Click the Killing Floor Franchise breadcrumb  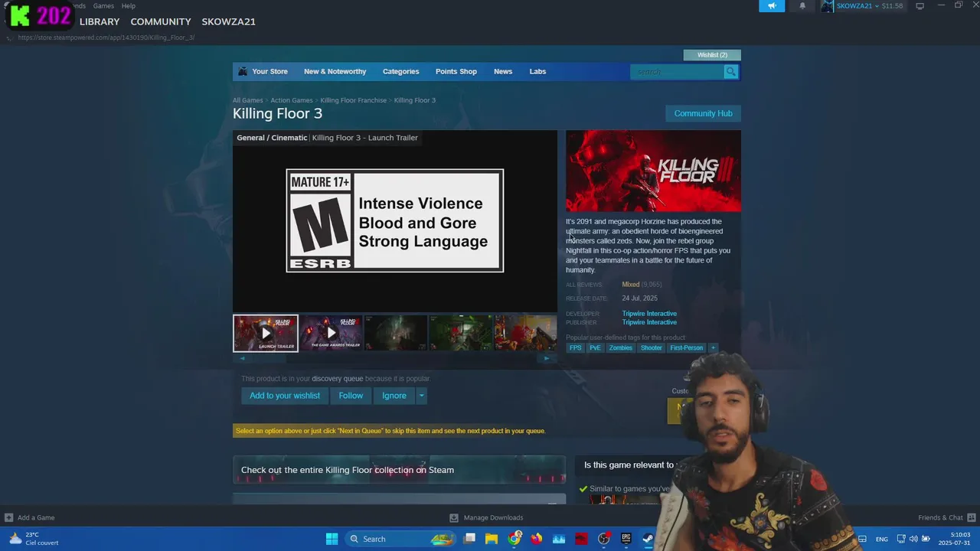coord(354,100)
